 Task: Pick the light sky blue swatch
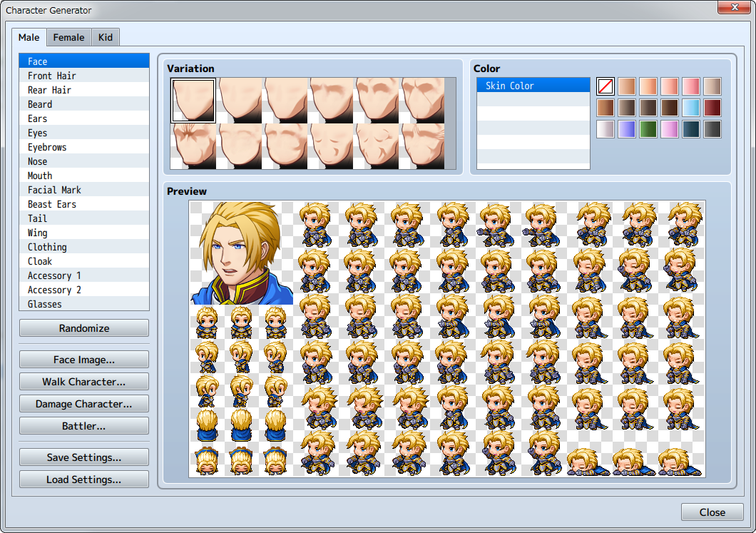coord(691,108)
